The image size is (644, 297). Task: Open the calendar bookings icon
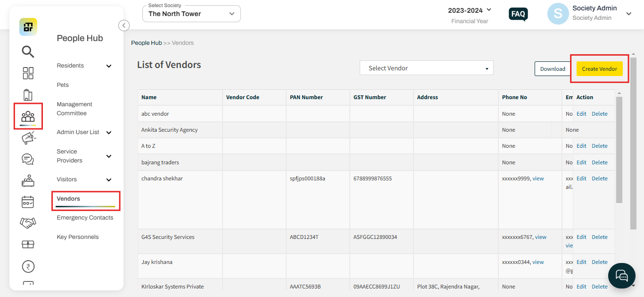click(x=28, y=202)
